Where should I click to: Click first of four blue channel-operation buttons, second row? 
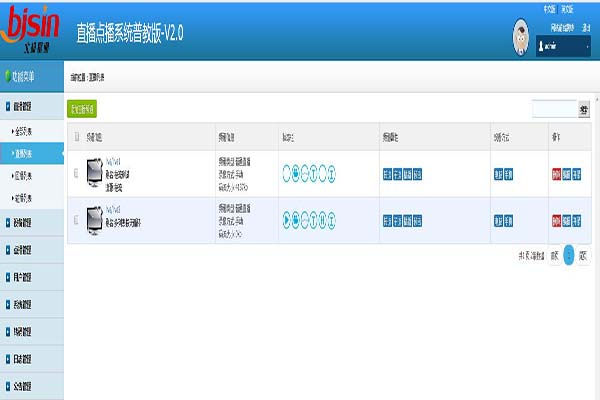(x=387, y=221)
